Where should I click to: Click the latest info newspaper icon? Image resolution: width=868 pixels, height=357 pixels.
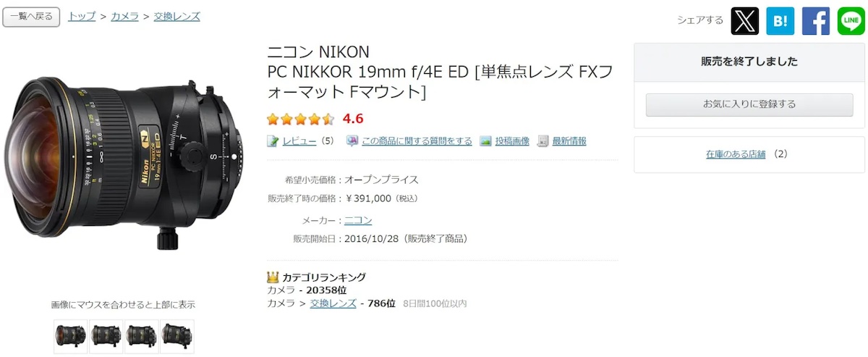coord(543,141)
